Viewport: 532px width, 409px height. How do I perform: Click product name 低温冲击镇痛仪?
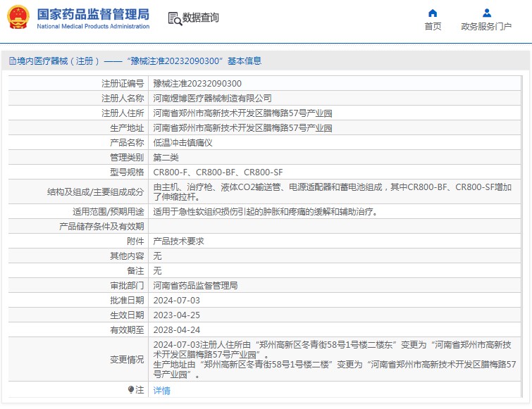click(x=183, y=142)
